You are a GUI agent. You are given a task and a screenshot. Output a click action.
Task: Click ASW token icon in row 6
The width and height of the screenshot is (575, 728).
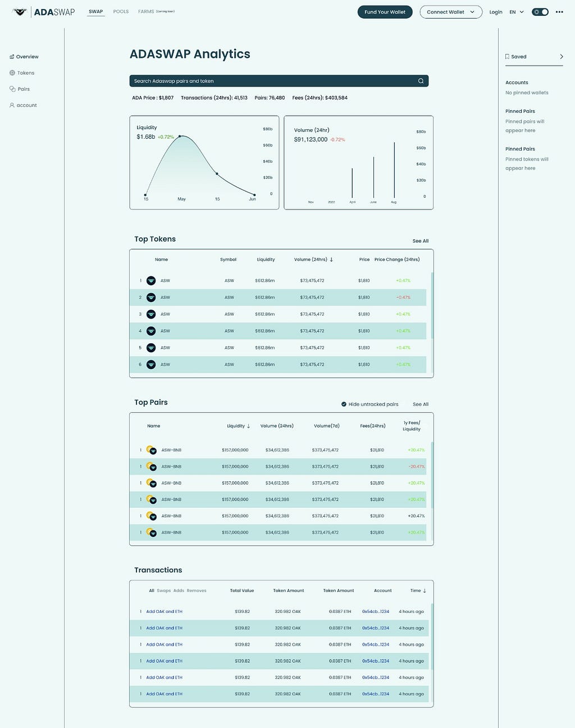(x=151, y=365)
